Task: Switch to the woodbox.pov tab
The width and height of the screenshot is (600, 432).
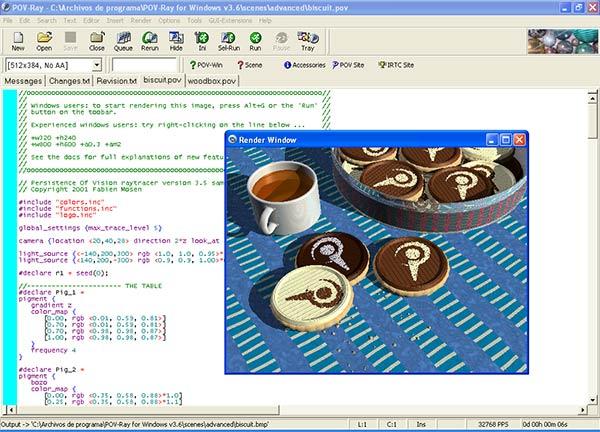Action: point(212,80)
